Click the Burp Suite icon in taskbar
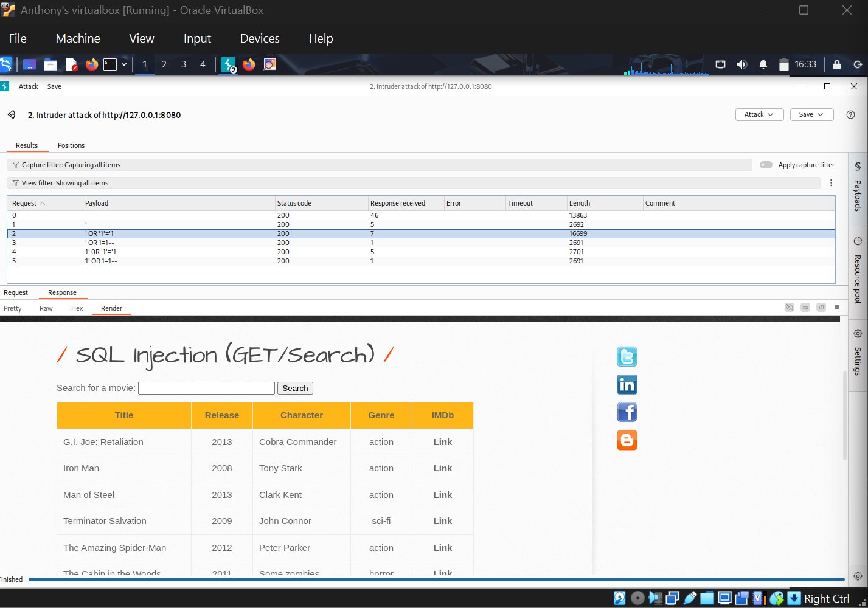868x608 pixels. coord(228,64)
